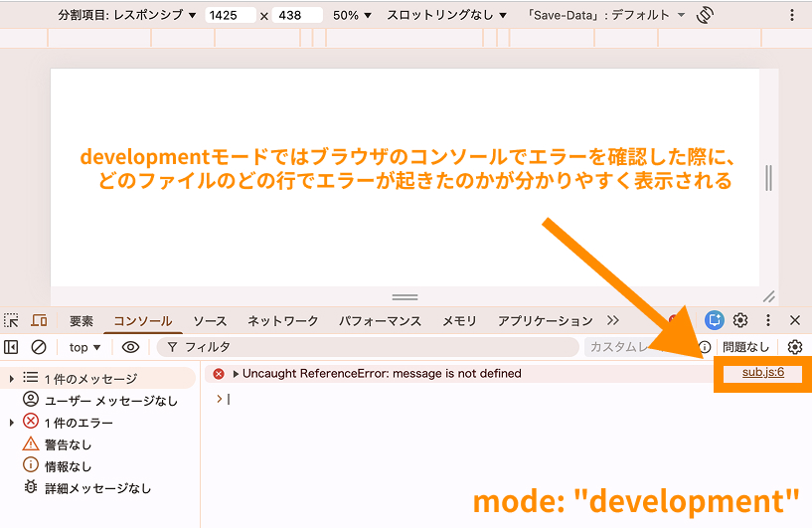Click the viewport right-edge resize handle
Screen dimensions: 812x528
click(768, 177)
